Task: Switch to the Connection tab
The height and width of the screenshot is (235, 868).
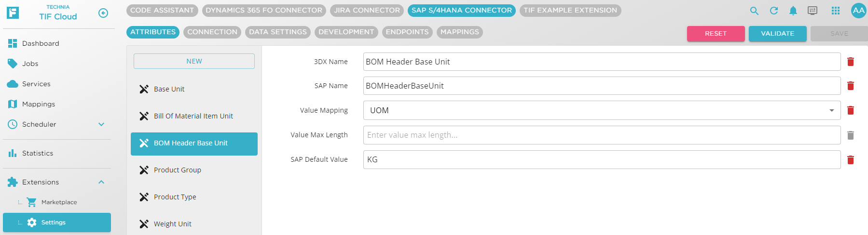Action: point(212,32)
